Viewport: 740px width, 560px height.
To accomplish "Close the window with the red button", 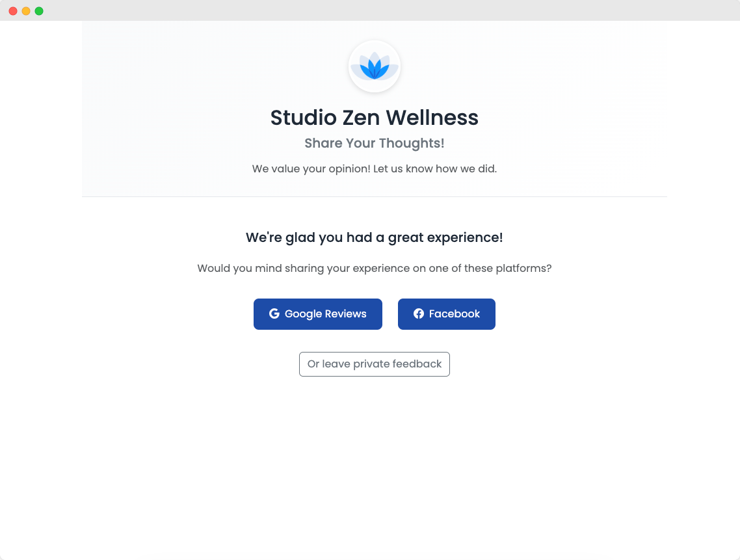I will pos(13,11).
